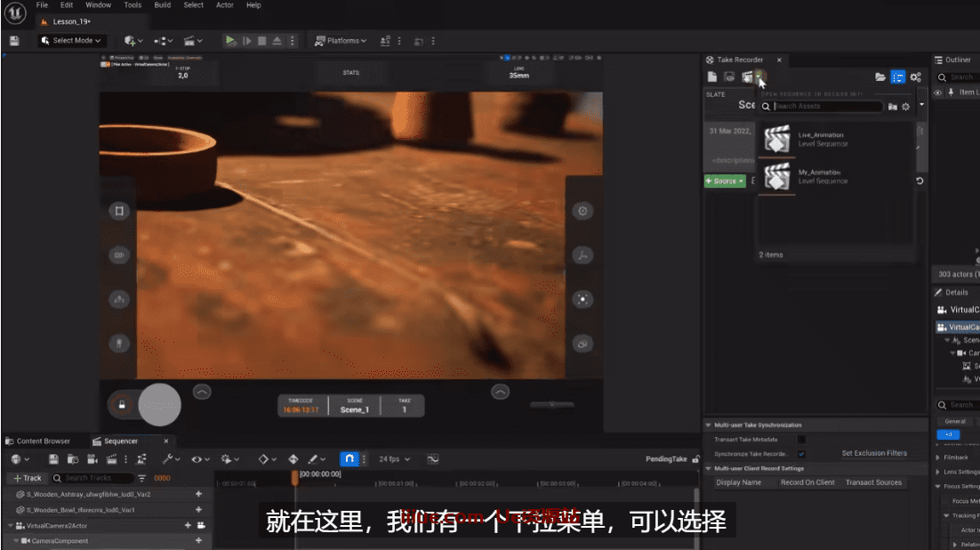Image resolution: width=980 pixels, height=550 pixels.
Task: Open Take Recorder settings gear
Action: click(915, 77)
